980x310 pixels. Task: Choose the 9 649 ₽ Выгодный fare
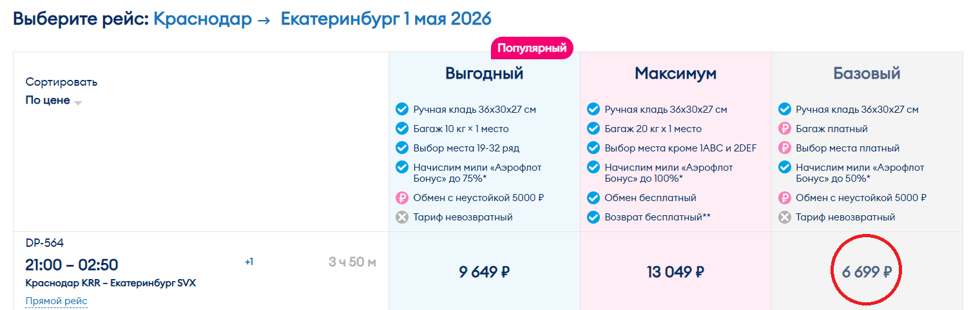[484, 272]
